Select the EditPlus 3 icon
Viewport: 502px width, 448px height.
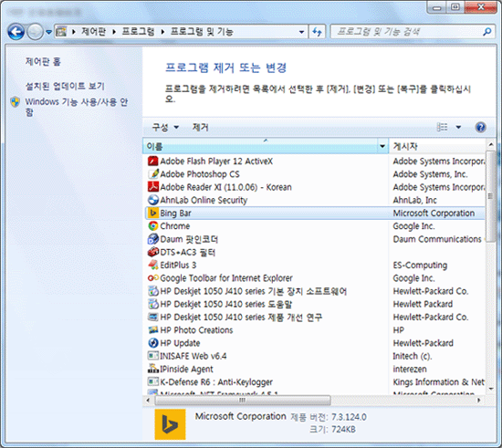[153, 265]
